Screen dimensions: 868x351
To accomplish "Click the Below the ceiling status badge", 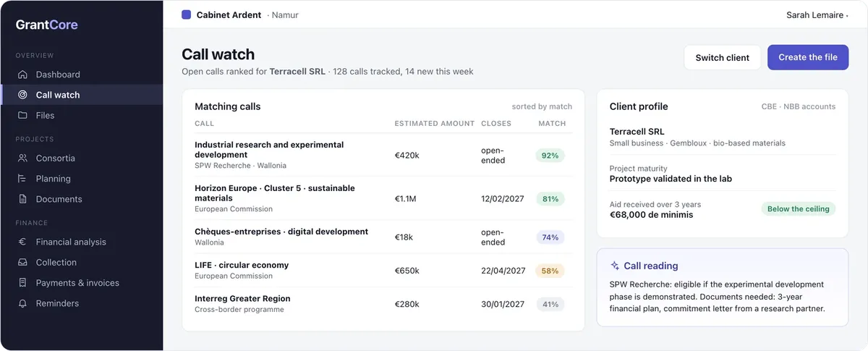I will [x=799, y=209].
